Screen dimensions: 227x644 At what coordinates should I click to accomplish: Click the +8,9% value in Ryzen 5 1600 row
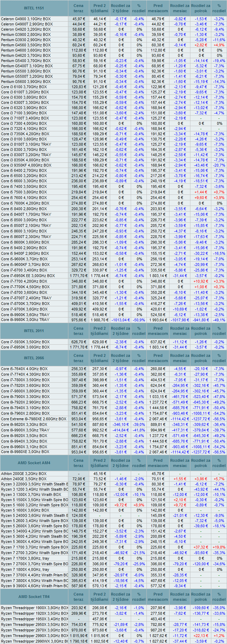coord(139,505)
